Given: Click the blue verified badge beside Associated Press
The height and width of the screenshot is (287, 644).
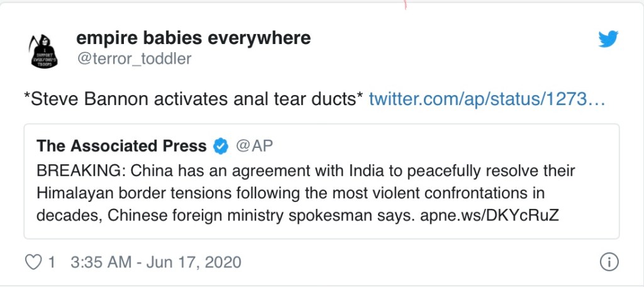Looking at the screenshot, I should pyautogui.click(x=220, y=147).
